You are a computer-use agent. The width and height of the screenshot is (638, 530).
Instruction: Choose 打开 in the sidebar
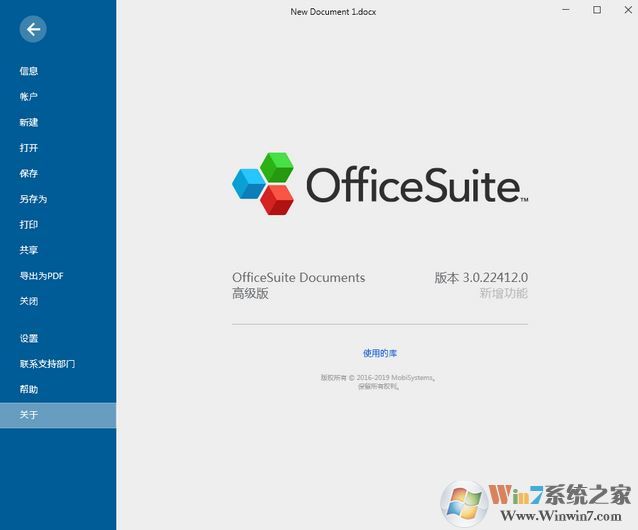tap(28, 148)
